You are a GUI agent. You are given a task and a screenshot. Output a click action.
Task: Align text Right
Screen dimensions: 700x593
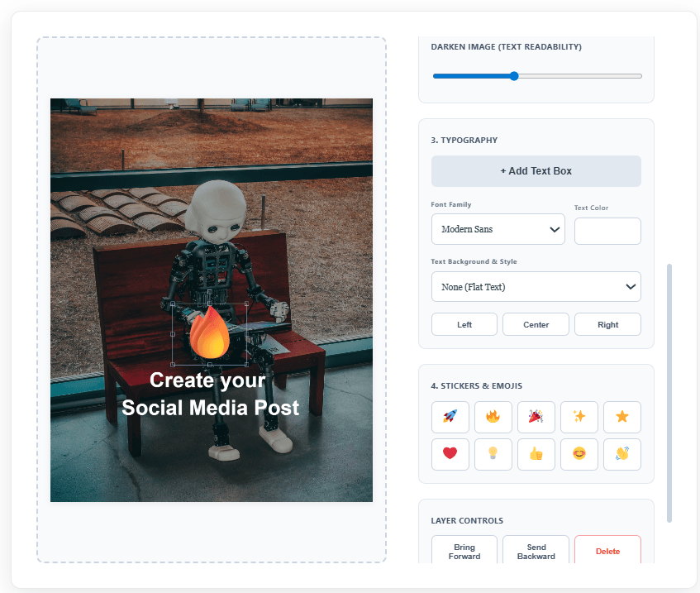[x=607, y=324]
